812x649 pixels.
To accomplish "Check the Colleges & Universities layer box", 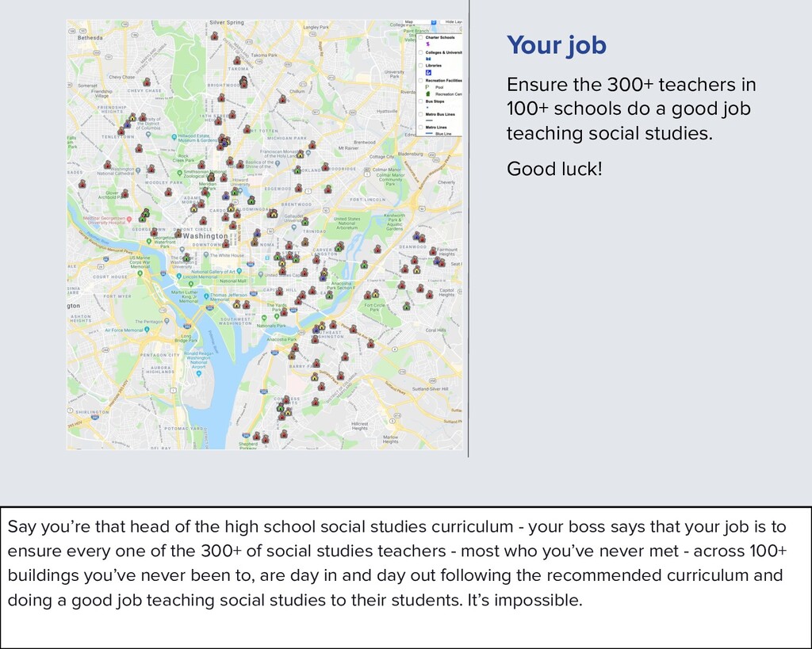I will [x=420, y=52].
